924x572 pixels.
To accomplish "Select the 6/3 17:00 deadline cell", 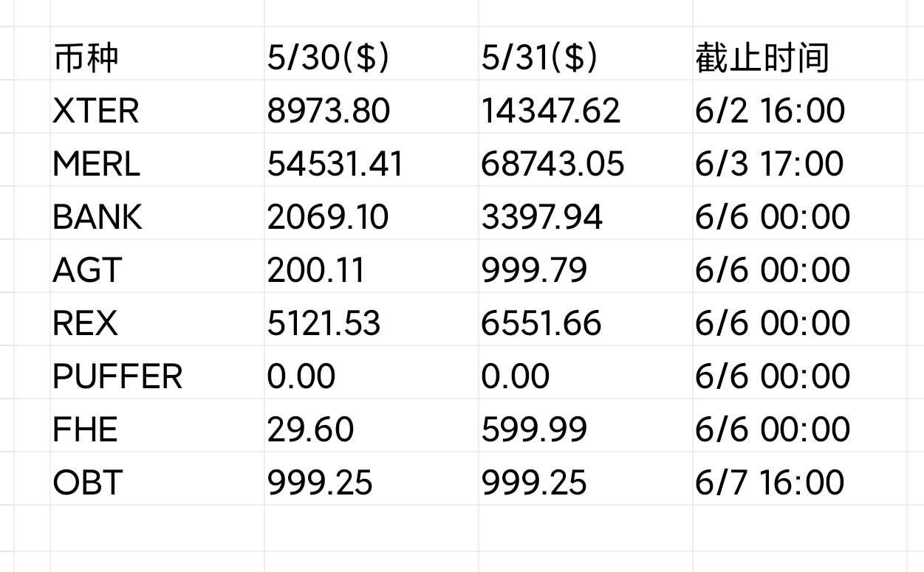I will point(800,160).
